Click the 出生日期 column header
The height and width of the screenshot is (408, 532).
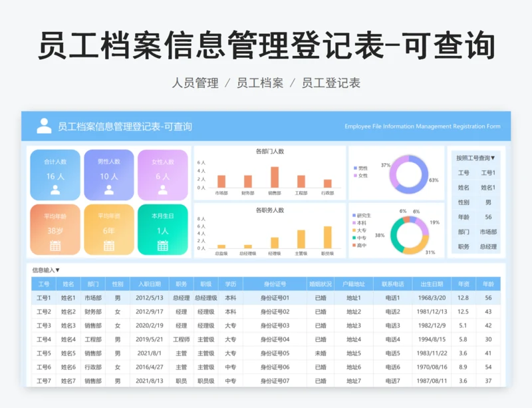pos(432,284)
